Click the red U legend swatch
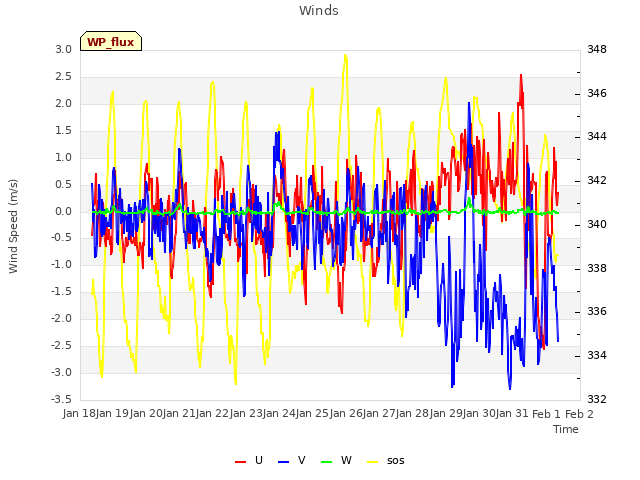 click(x=240, y=462)
